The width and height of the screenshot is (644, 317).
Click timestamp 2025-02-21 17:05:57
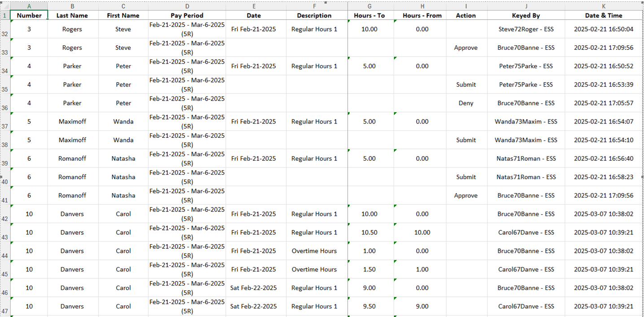pyautogui.click(x=604, y=103)
